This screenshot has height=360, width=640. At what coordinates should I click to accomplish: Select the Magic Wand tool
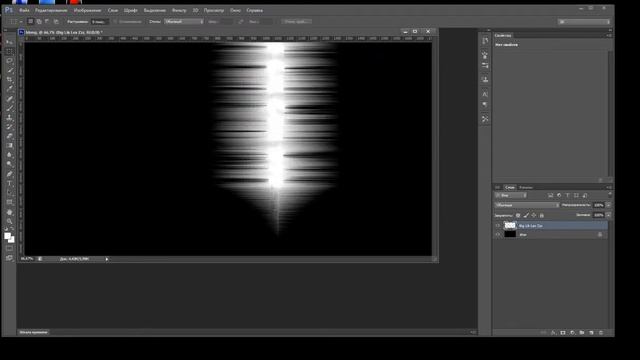pos(9,70)
